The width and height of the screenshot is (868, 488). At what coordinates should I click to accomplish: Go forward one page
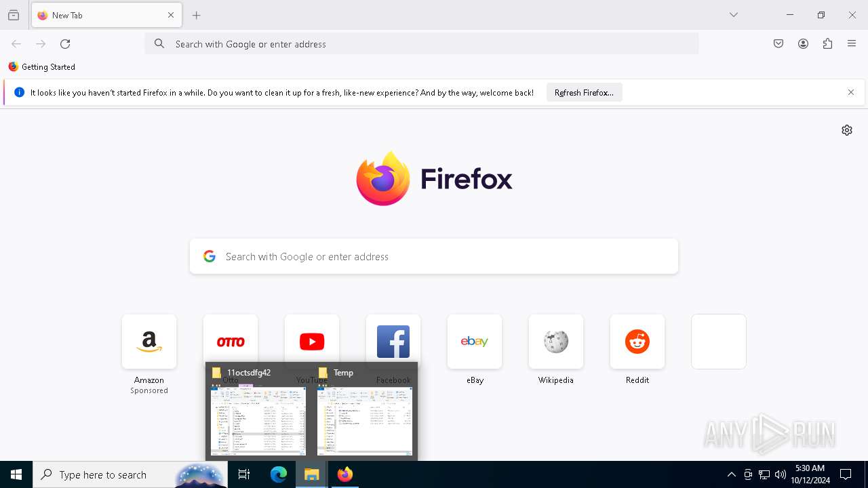pos(41,44)
